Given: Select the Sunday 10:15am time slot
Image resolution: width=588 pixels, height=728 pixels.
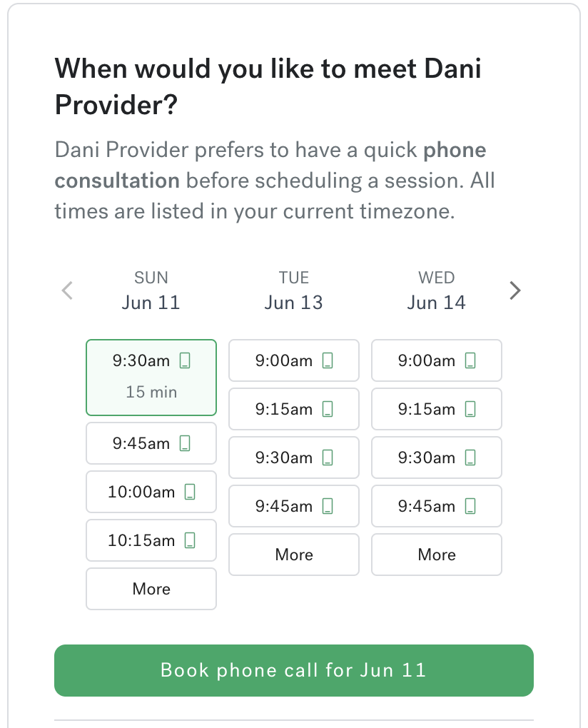Looking at the screenshot, I should 151,540.
